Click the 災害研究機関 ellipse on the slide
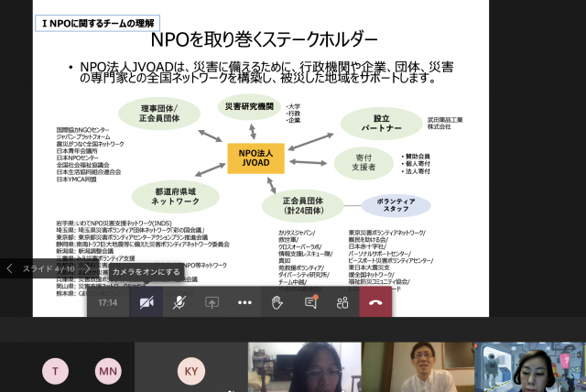Viewport: 586px width, 392px height. pos(249,107)
